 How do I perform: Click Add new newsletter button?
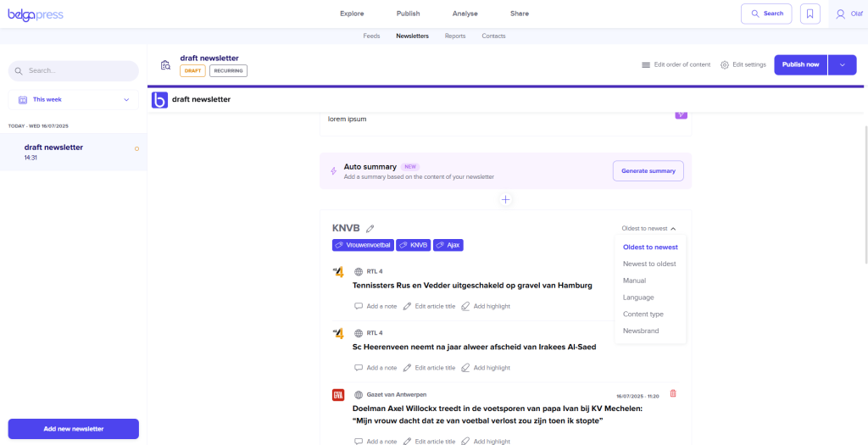[73, 429]
